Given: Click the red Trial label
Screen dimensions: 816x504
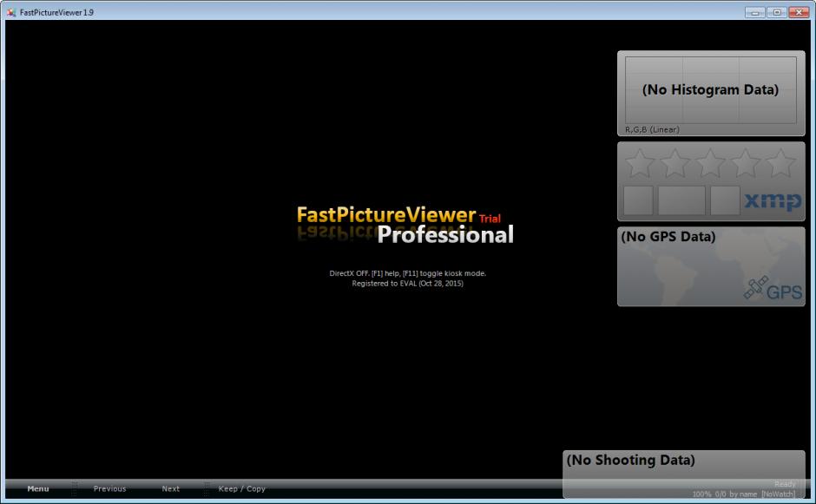Looking at the screenshot, I should point(490,219).
